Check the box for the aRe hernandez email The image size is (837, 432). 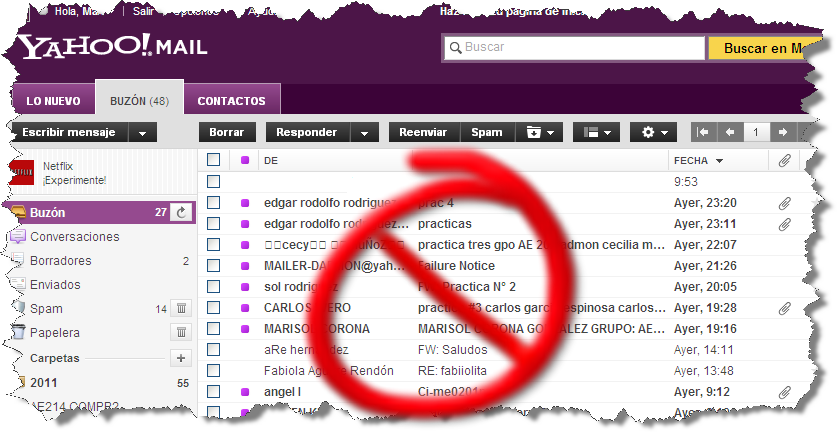click(214, 349)
